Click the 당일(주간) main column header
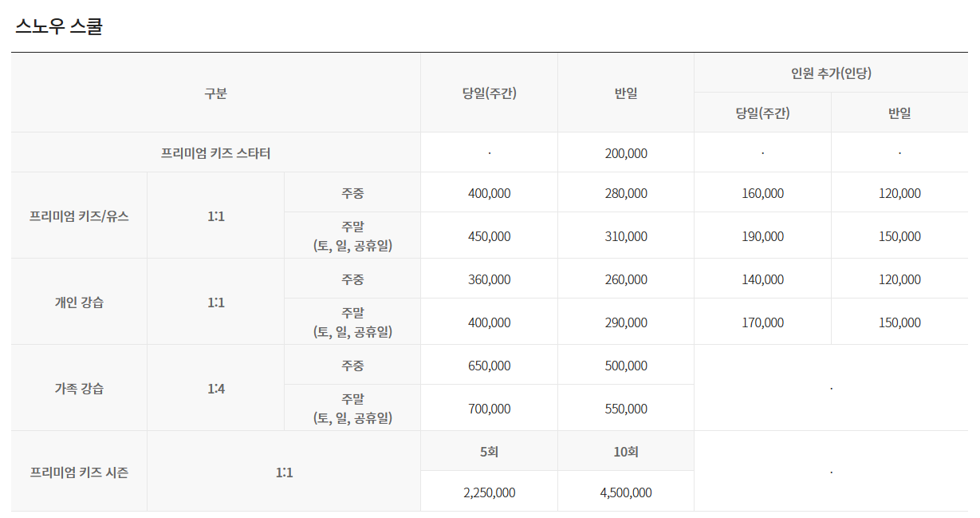The width and height of the screenshot is (980, 518). coord(489,92)
